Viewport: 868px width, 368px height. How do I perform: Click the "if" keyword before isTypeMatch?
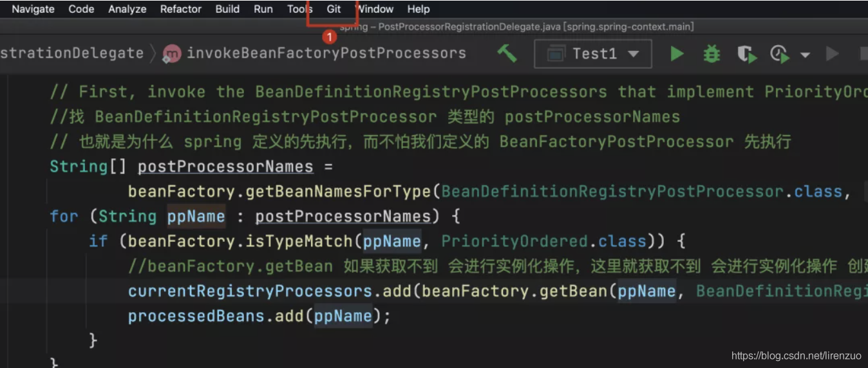[98, 241]
